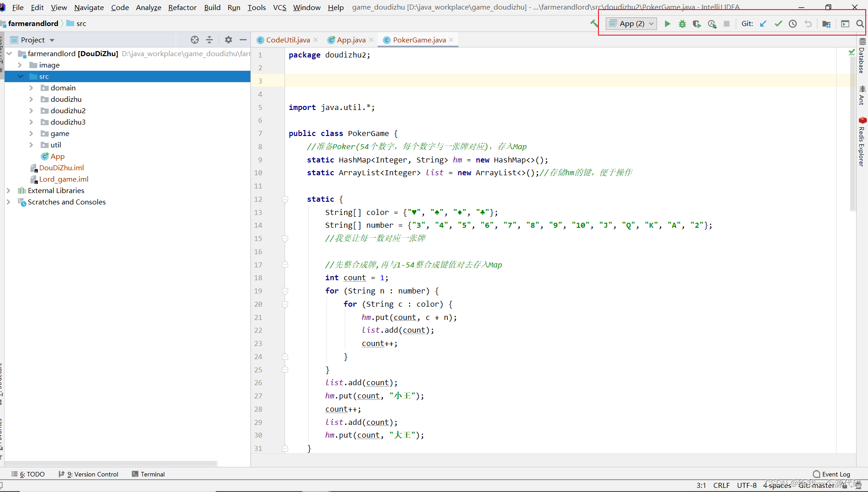Open the TODO tool window
The width and height of the screenshot is (868, 492).
[28, 474]
